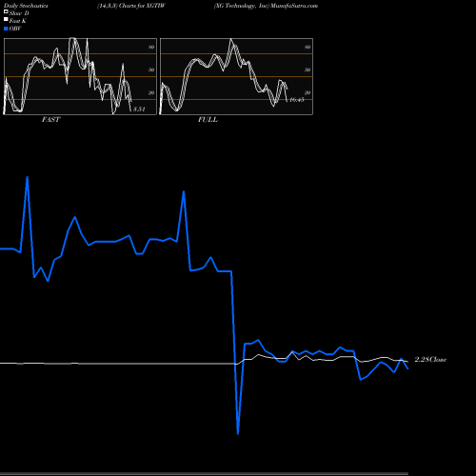This screenshot has height=476, width=476.
Task: Click the 50 axis label in FAST chart
Action: point(151,69)
